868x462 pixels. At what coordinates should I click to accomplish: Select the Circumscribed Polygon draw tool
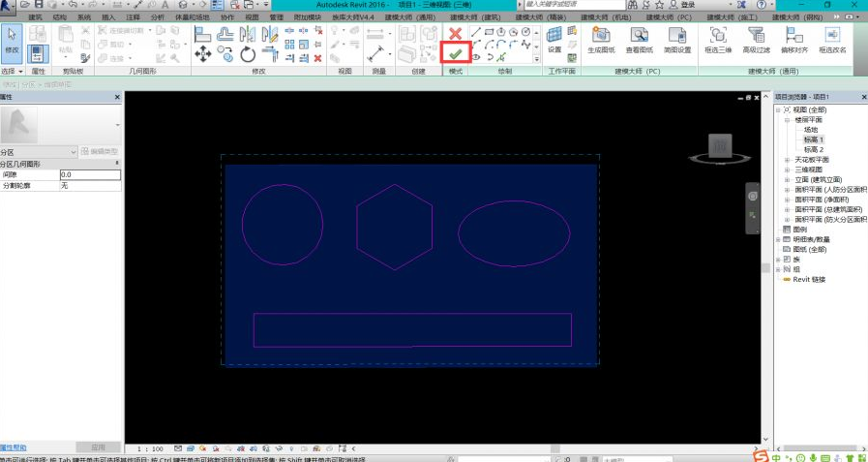513,32
